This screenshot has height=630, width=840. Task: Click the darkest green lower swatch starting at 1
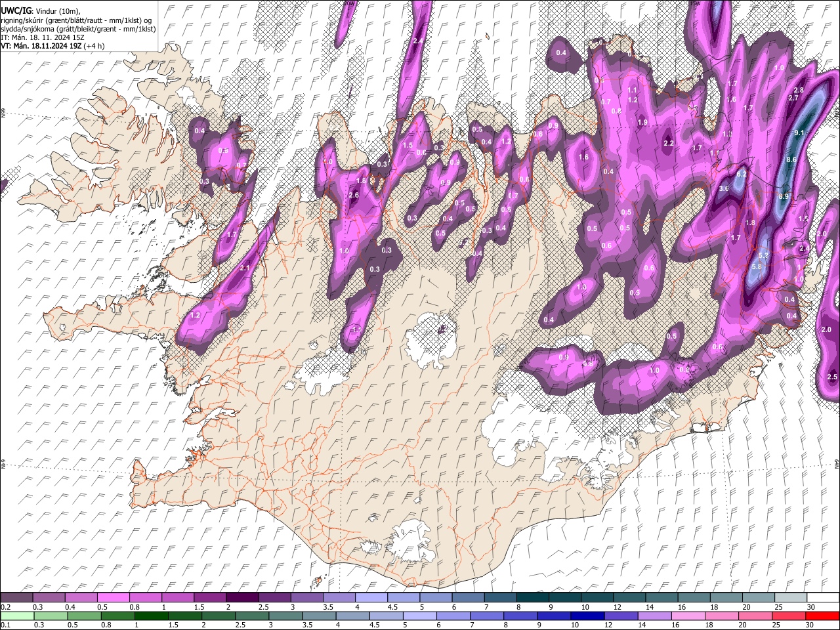(151, 616)
